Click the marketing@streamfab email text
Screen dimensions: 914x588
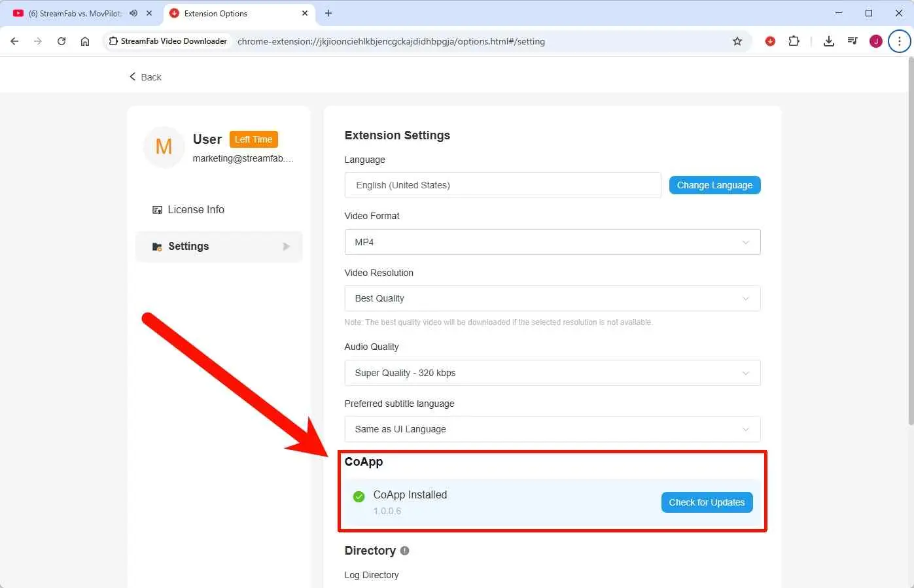[x=243, y=158]
